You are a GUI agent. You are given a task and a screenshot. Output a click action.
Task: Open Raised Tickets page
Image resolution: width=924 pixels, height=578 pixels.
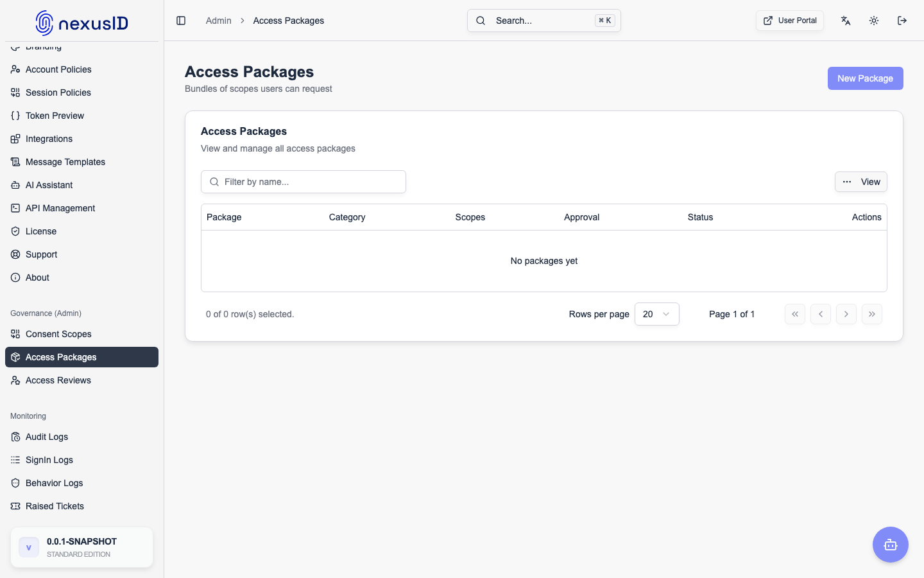pos(81,506)
